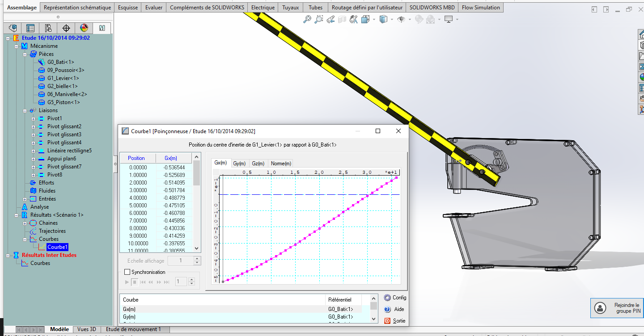Select the Gy(m) graph tab
The width and height of the screenshot is (644, 336).
pyautogui.click(x=239, y=164)
